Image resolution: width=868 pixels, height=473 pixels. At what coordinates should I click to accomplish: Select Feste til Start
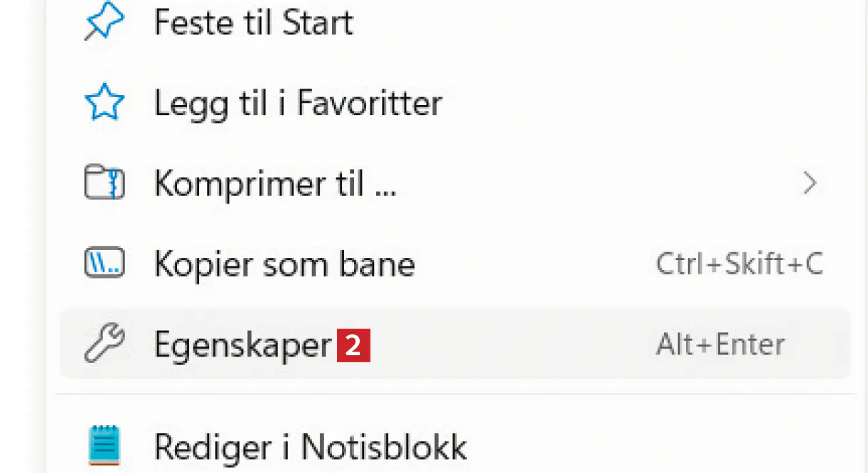coord(253,23)
